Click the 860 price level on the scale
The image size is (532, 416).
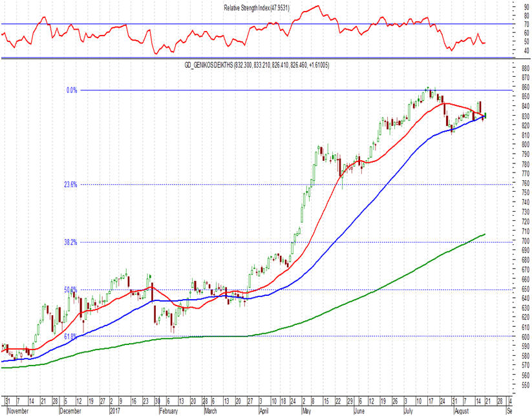526,87
